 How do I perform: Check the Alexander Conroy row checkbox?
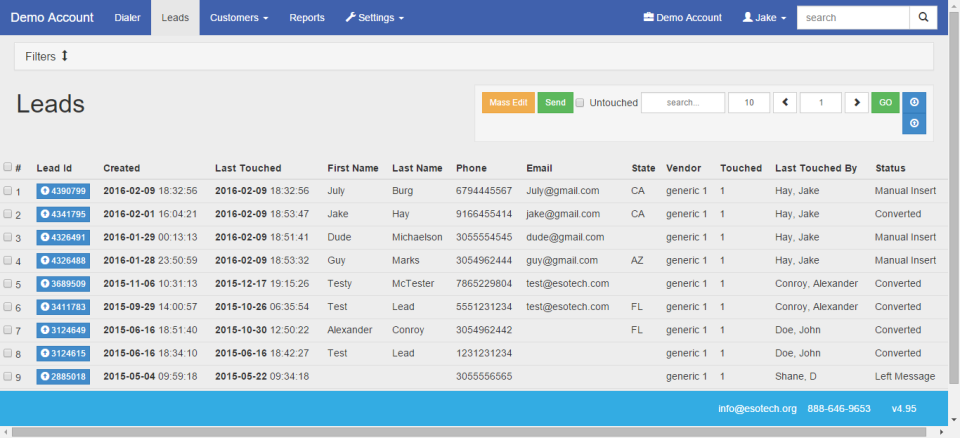point(7,330)
